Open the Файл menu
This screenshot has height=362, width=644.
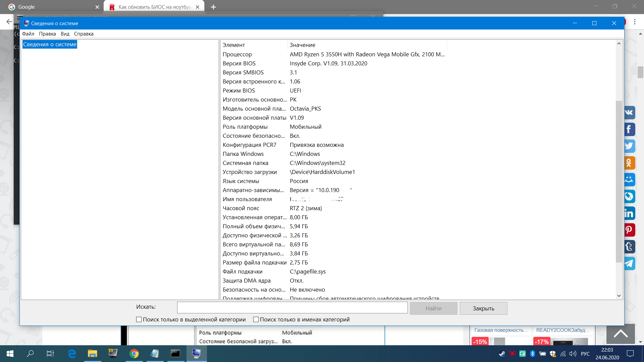pyautogui.click(x=28, y=34)
